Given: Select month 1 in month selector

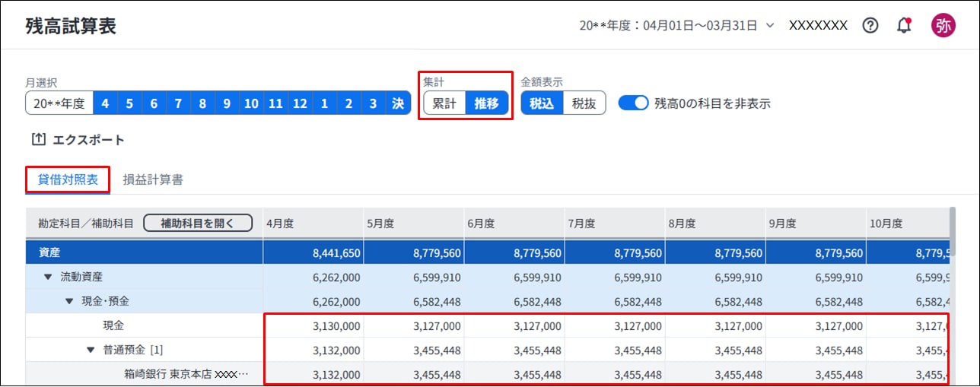Looking at the screenshot, I should coord(324,103).
